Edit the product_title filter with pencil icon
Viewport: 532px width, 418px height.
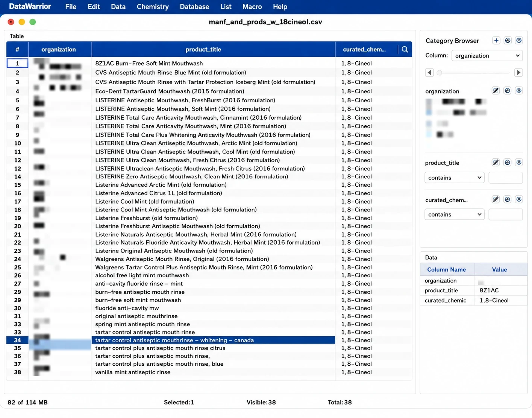(496, 163)
